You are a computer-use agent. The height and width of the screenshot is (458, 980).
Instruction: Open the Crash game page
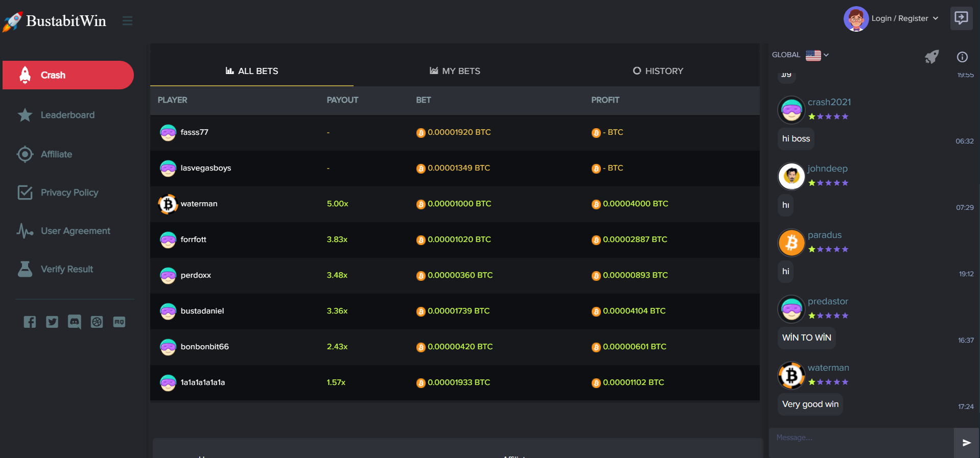tap(68, 75)
